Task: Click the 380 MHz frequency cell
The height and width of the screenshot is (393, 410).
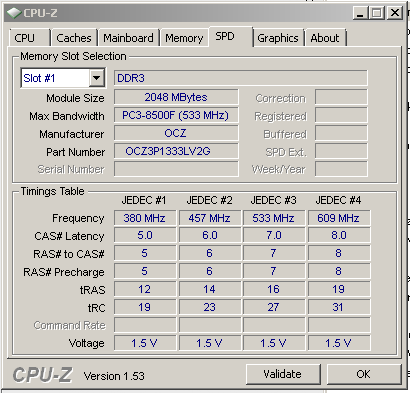Action: [145, 218]
